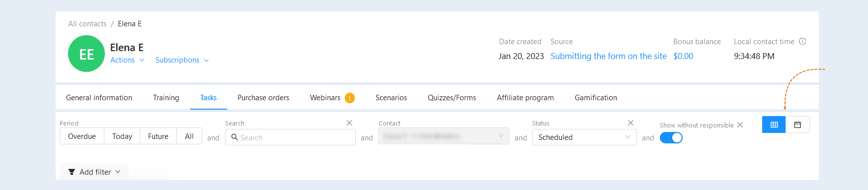Expand the Subscriptions dropdown
868x190 pixels.
coord(182,60)
